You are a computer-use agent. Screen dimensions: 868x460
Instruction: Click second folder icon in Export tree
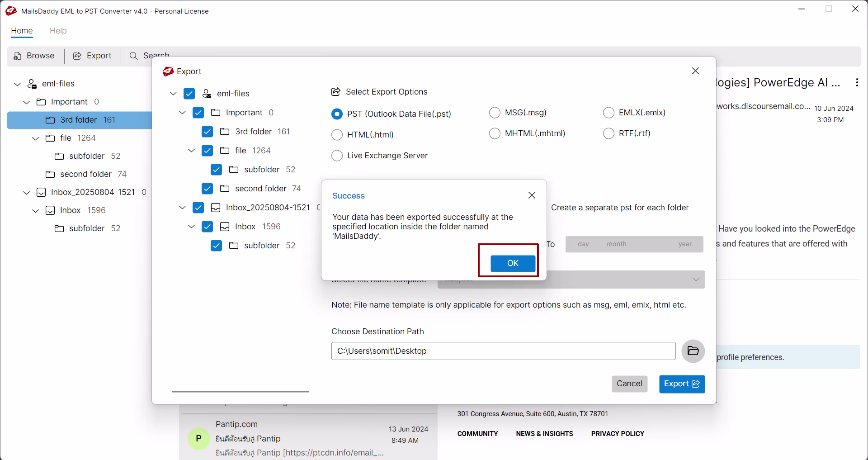pos(225,189)
